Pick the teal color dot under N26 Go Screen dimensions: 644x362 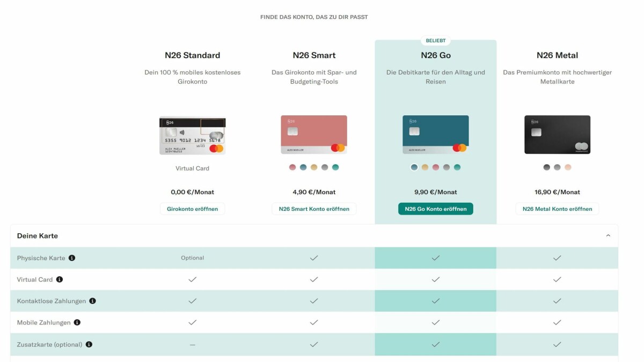click(457, 167)
